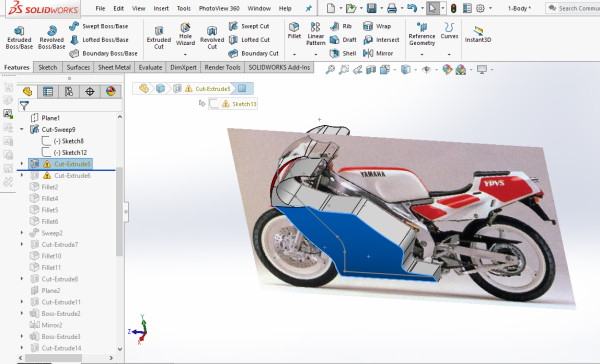The width and height of the screenshot is (600, 364).
Task: Open the DimXpertManager tab
Action: click(90, 91)
